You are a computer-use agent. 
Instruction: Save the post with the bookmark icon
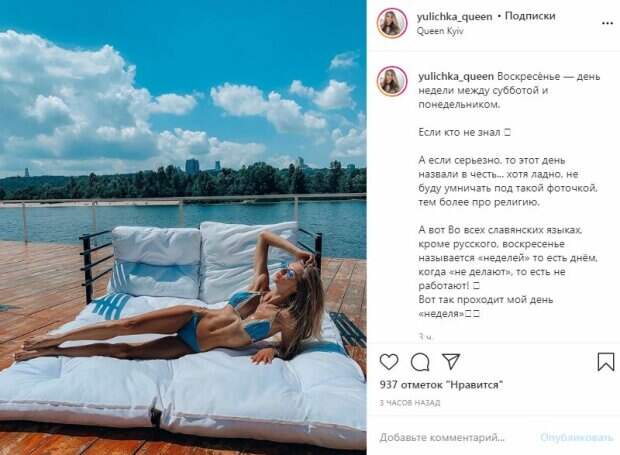pos(605,362)
